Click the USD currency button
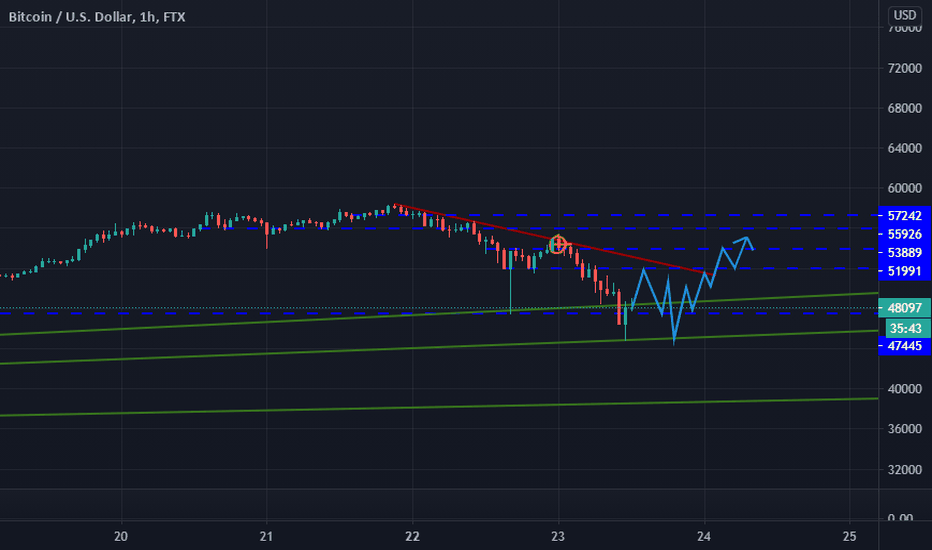Image resolution: width=932 pixels, height=550 pixels. point(905,15)
